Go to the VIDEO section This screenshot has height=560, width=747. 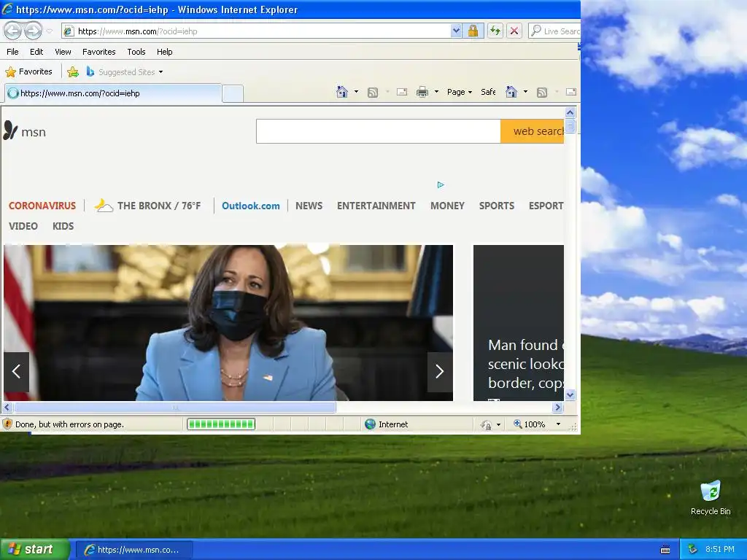(x=23, y=226)
